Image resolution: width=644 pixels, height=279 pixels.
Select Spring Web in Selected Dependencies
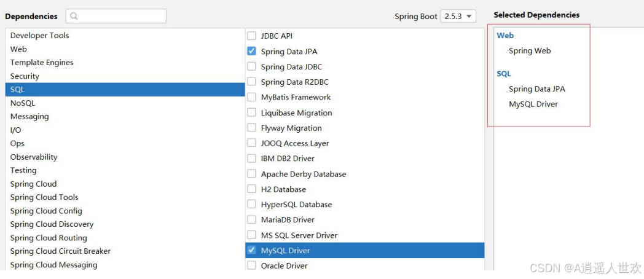pyautogui.click(x=530, y=51)
